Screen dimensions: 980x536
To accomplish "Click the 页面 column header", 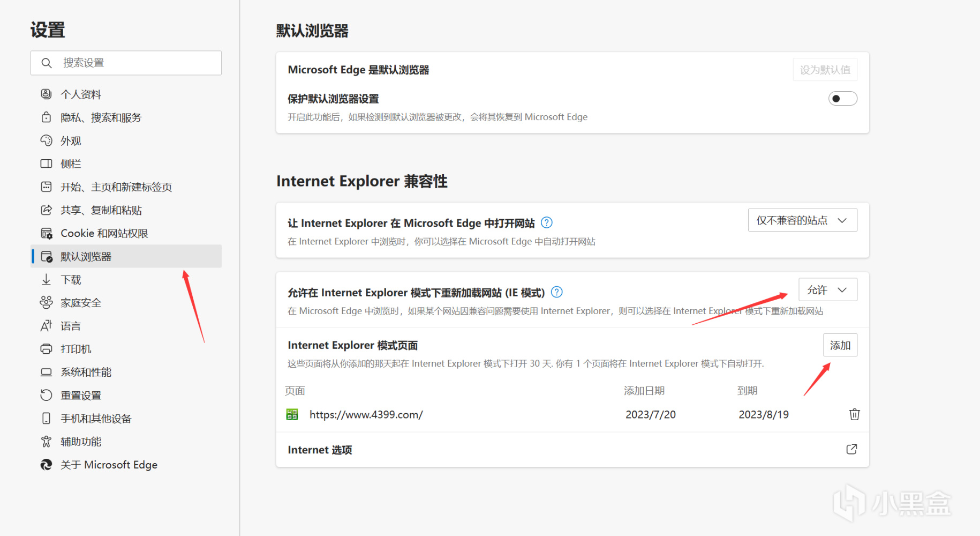I will [x=295, y=391].
